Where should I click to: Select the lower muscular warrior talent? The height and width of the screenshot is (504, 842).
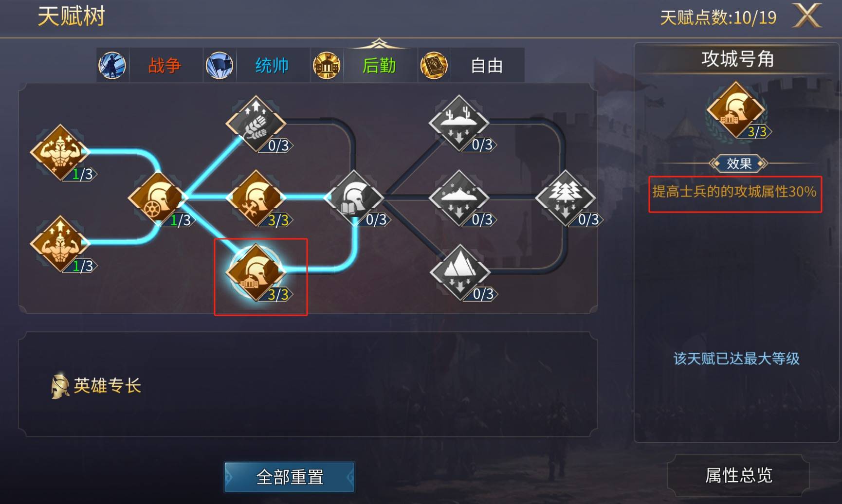click(x=60, y=244)
